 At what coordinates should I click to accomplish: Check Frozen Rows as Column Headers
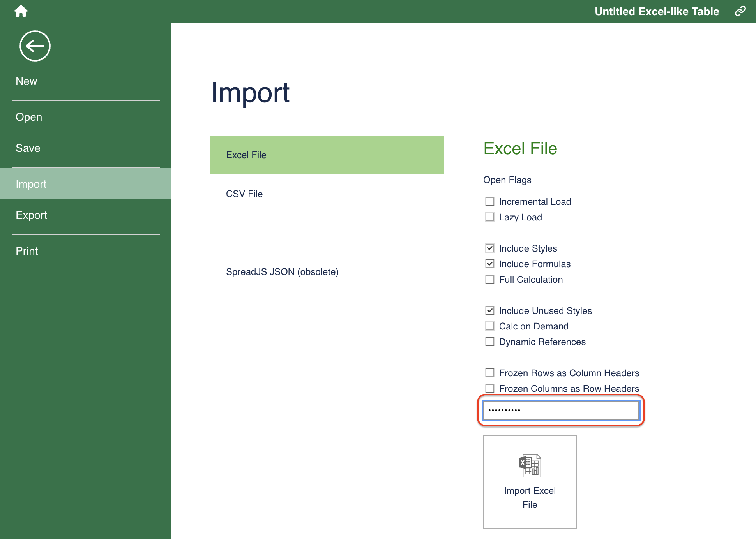point(490,373)
